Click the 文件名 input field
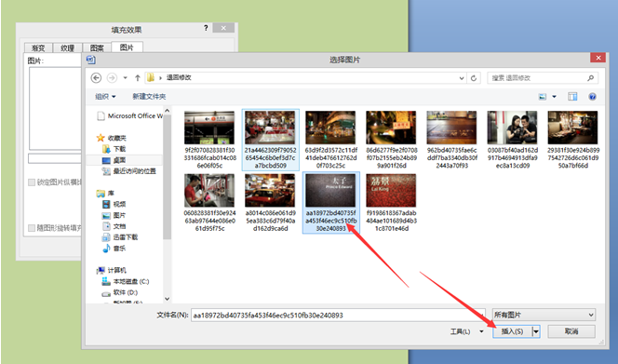The height and width of the screenshot is (364, 618). point(338,315)
